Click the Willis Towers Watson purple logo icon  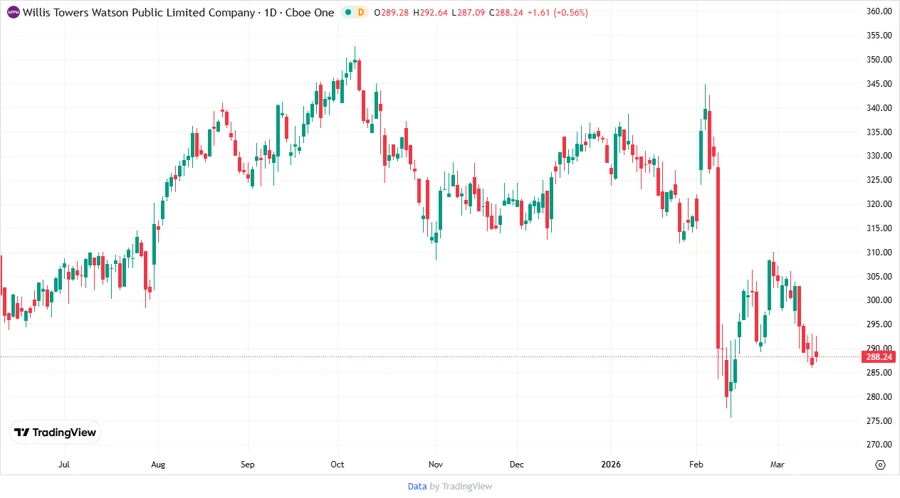[x=13, y=12]
